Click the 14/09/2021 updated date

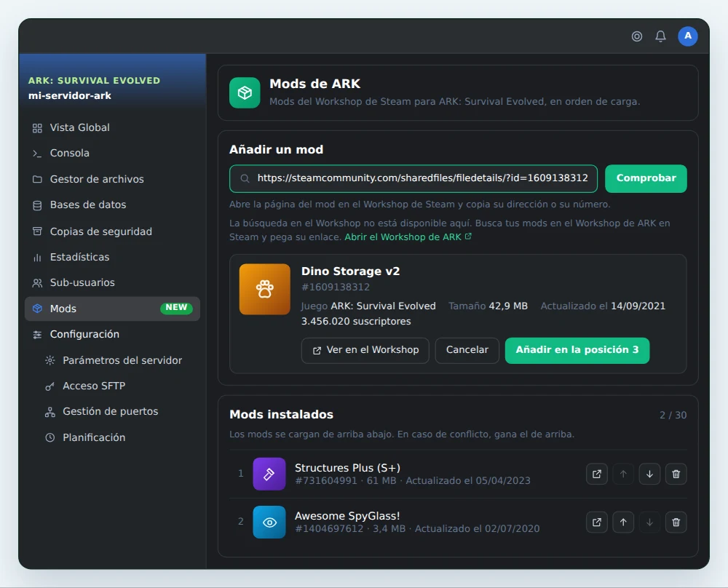click(x=638, y=306)
